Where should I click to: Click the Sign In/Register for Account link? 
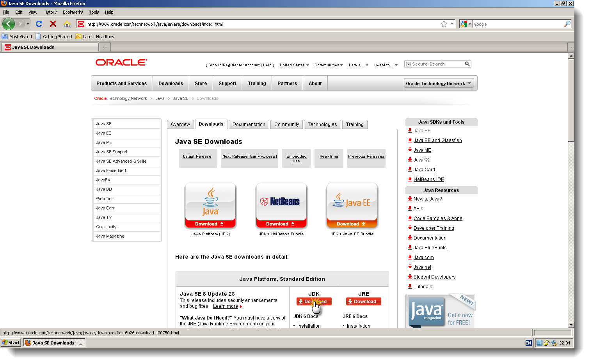tap(233, 65)
